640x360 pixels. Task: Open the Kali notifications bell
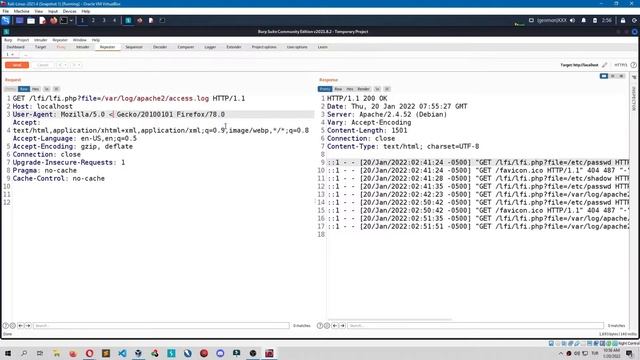point(584,20)
